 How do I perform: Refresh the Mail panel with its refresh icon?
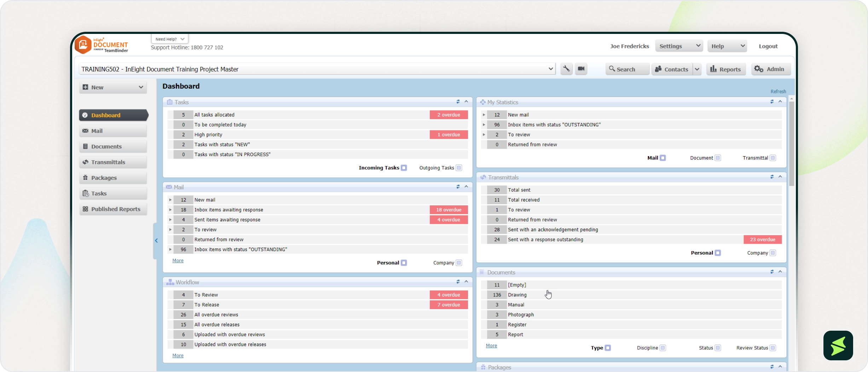click(x=458, y=187)
